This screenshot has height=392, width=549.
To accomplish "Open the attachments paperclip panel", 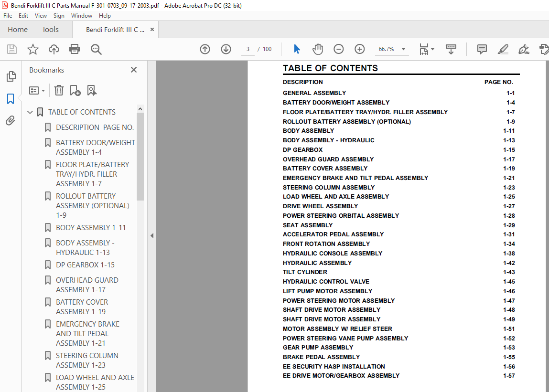I will (x=11, y=121).
